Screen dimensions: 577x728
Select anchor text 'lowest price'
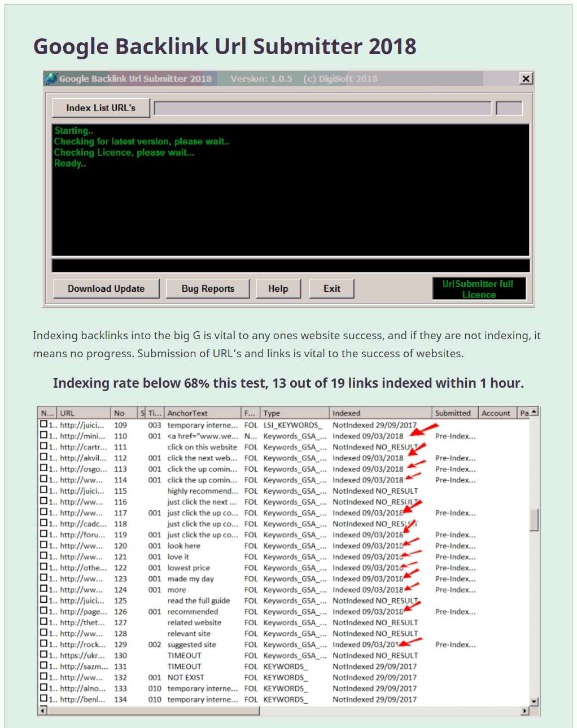(189, 568)
